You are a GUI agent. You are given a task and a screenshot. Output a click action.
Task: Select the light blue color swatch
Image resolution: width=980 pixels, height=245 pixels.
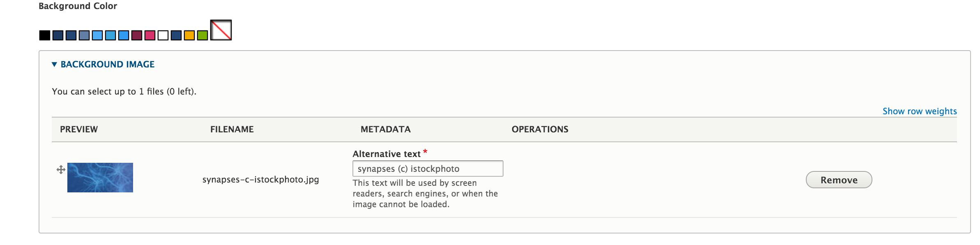coord(97,35)
